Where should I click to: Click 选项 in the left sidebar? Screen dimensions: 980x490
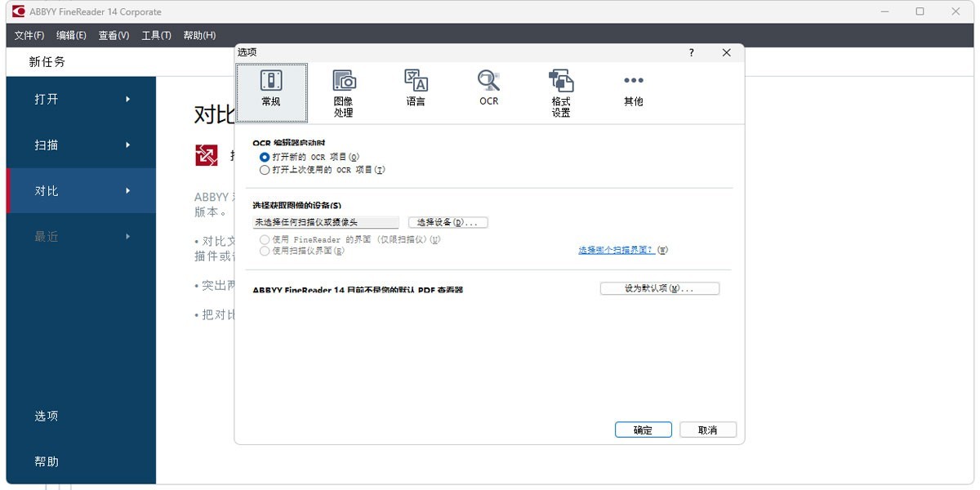(47, 416)
